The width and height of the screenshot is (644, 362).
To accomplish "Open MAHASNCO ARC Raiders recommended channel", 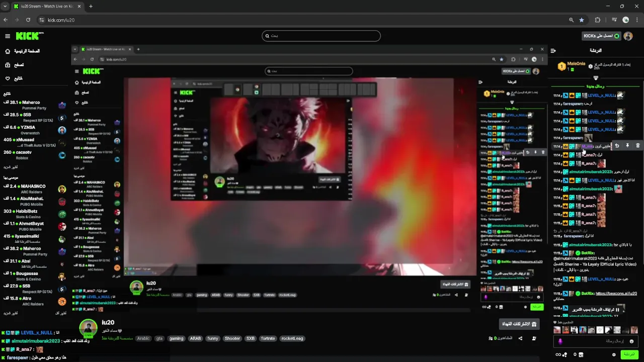I will 34,189.
